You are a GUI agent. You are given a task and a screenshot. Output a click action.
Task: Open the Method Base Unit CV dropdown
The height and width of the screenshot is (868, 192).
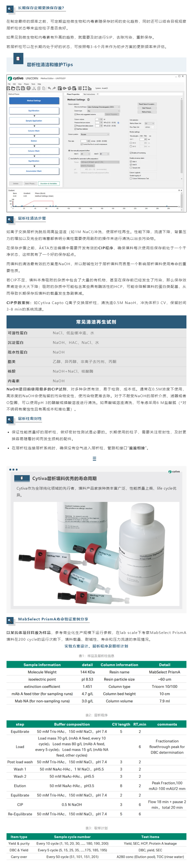149,123
